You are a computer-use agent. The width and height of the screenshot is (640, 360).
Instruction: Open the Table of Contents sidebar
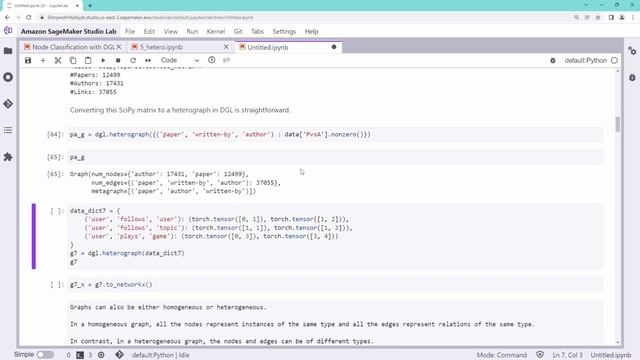8,130
